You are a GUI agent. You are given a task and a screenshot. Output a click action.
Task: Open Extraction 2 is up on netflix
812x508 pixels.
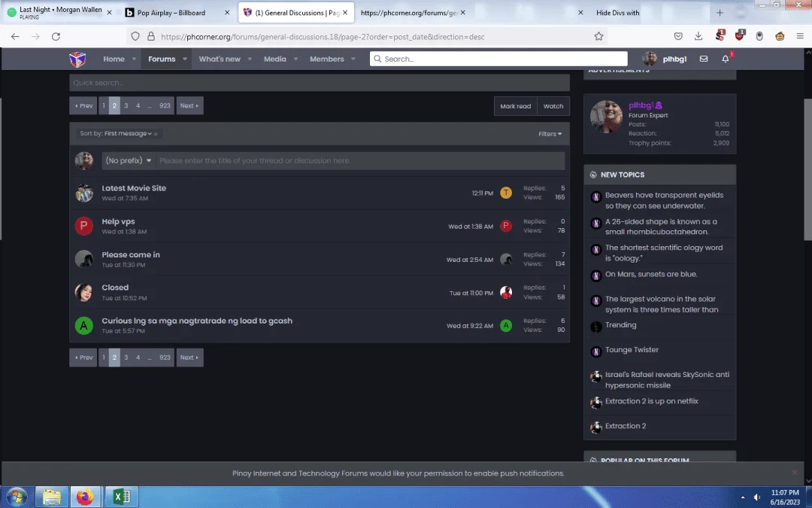pyautogui.click(x=651, y=400)
